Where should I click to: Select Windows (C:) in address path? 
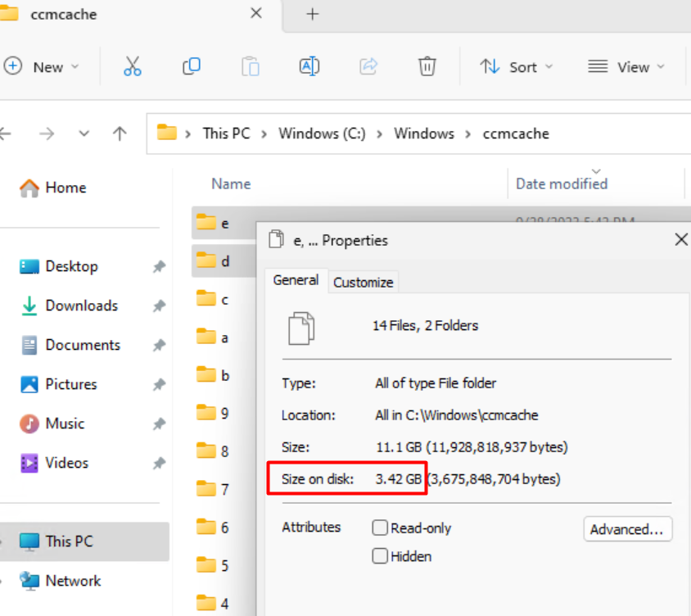(x=322, y=134)
